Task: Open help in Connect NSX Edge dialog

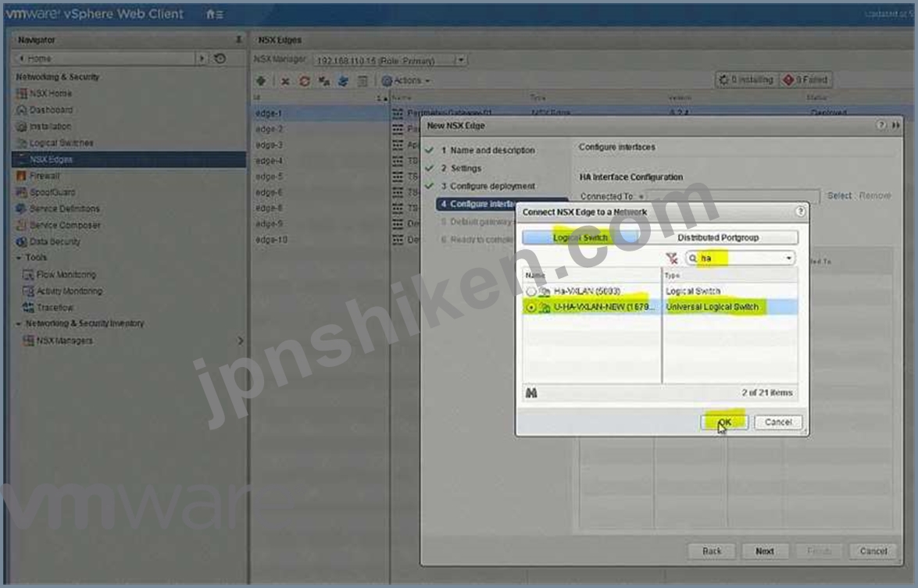Action: [800, 212]
